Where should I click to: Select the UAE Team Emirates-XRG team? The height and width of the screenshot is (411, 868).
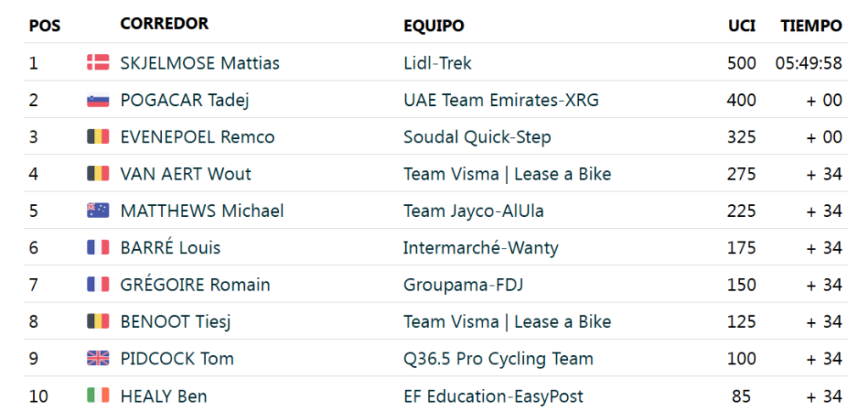coord(501,100)
